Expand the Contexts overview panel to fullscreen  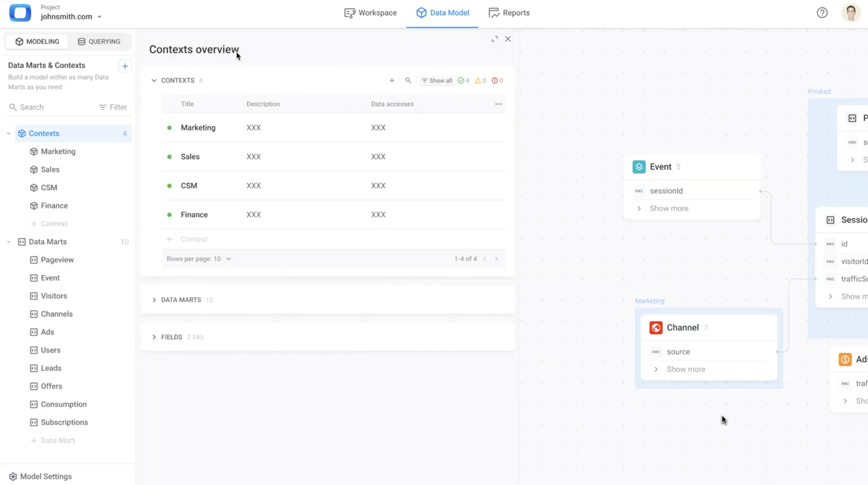coord(494,39)
